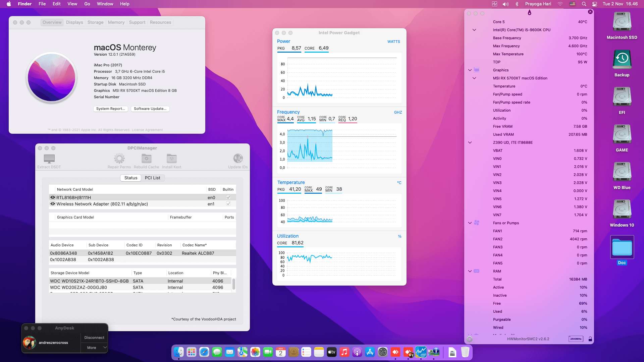Open the Storage tab in About This Mac
Image resolution: width=644 pixels, height=362 pixels.
(95, 22)
